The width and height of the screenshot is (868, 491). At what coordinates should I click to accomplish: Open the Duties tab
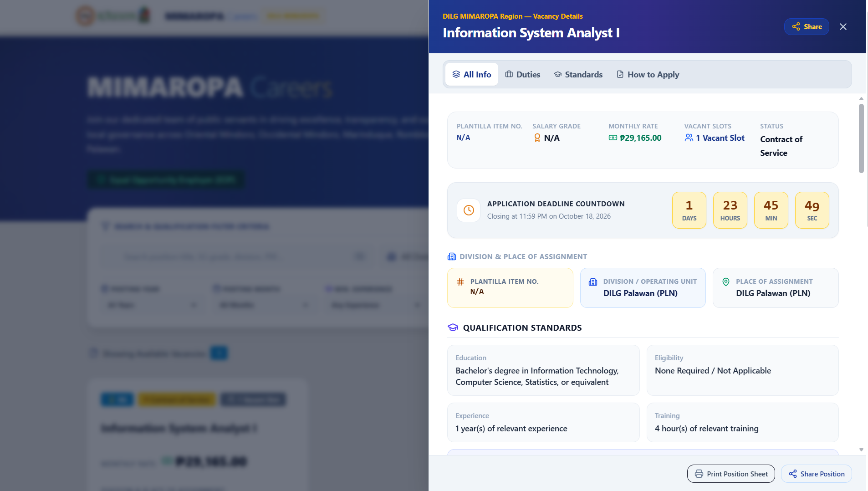pyautogui.click(x=522, y=75)
